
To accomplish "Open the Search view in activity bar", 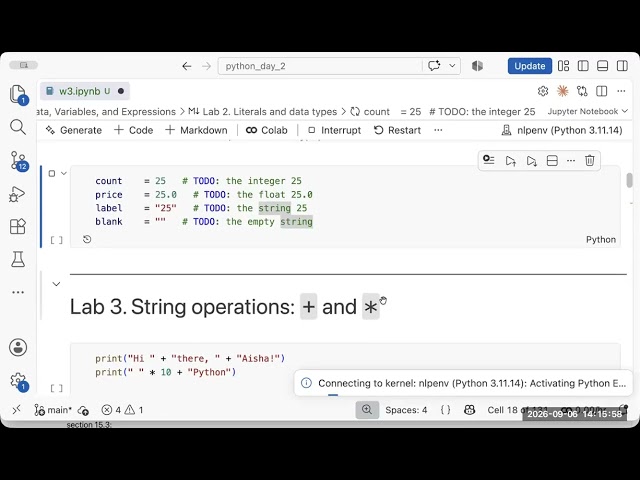I will (18, 127).
